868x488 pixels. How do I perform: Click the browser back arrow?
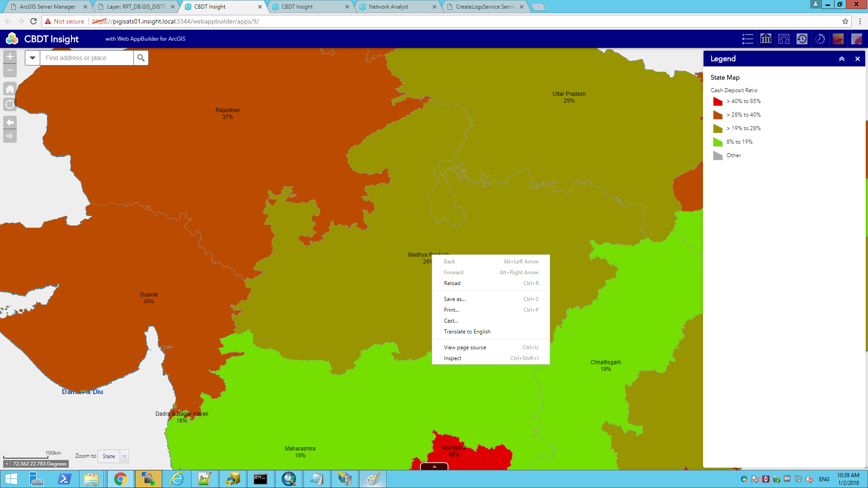click(8, 21)
